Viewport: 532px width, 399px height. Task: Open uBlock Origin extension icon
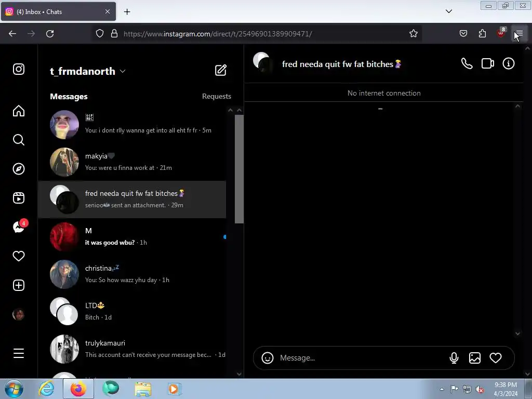point(501,33)
